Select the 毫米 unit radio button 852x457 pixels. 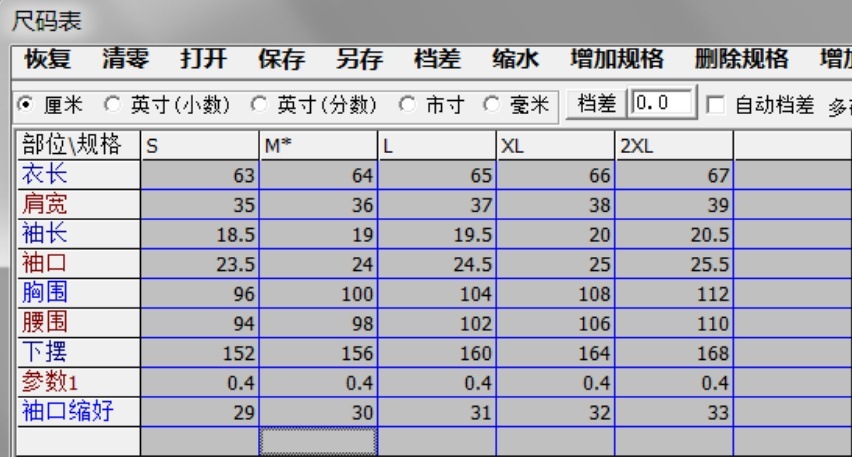[491, 104]
